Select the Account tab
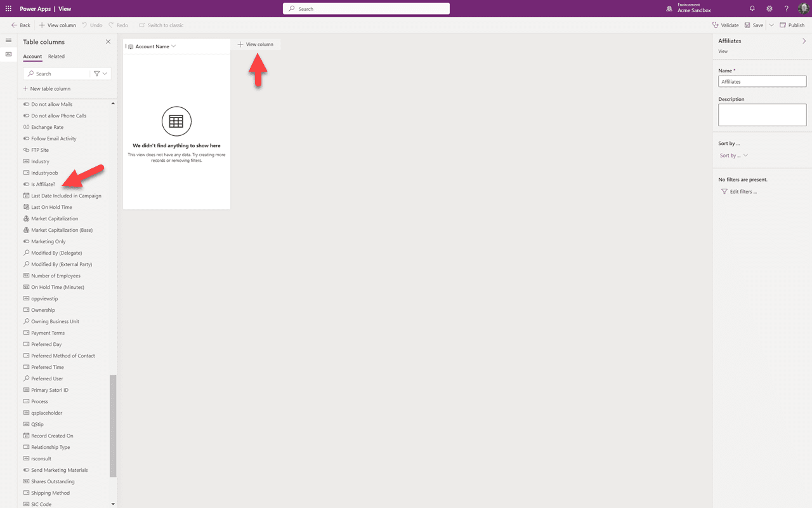The width and height of the screenshot is (812, 508). pyautogui.click(x=32, y=56)
